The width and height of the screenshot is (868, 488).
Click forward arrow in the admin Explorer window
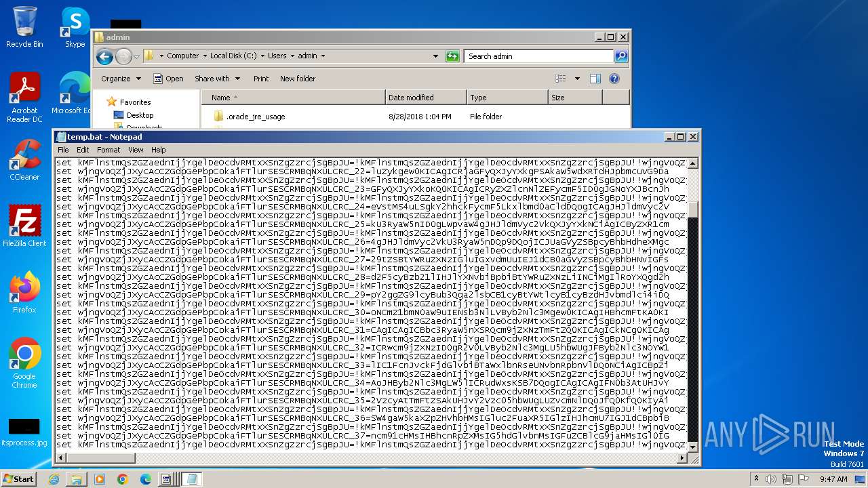pos(123,56)
